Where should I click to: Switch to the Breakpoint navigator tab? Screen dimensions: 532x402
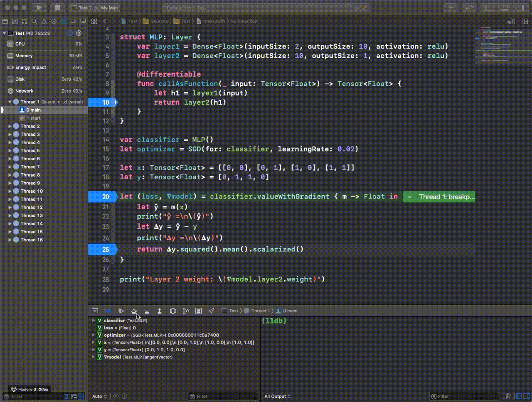pyautogui.click(x=73, y=21)
